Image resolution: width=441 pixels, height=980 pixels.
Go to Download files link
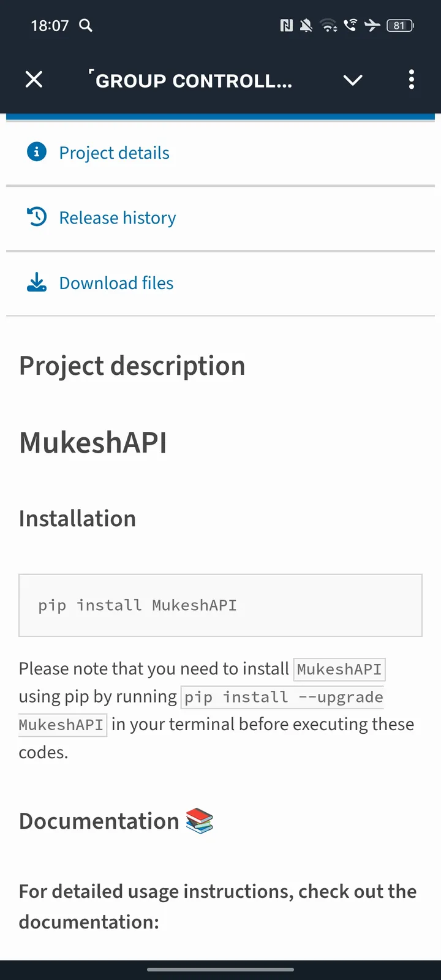pos(116,283)
